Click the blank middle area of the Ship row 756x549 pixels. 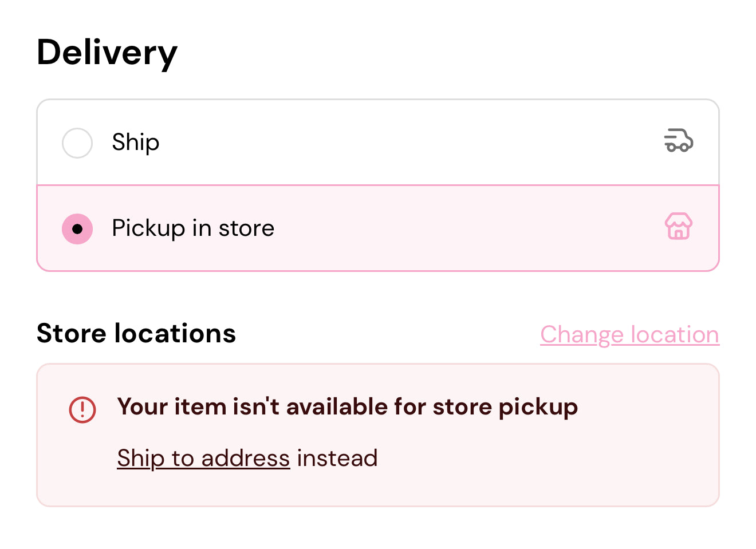(x=401, y=143)
